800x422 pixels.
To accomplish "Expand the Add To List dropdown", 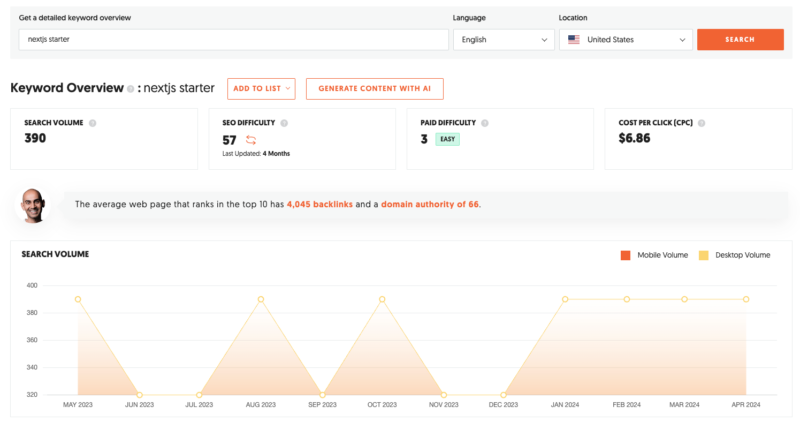I will pos(261,89).
